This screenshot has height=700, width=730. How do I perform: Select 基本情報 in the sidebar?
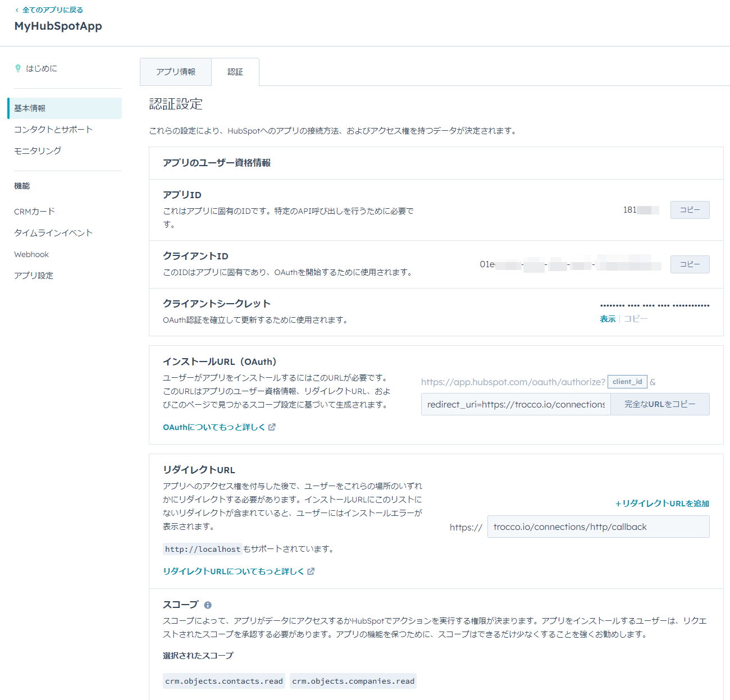(65, 108)
